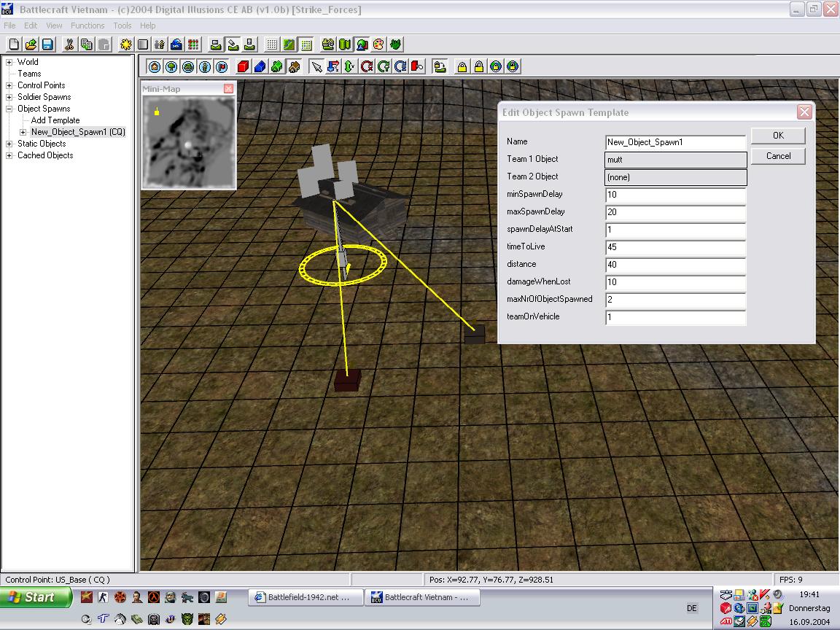Image resolution: width=840 pixels, height=630 pixels.
Task: Expand the World tree node
Action: [x=9, y=62]
